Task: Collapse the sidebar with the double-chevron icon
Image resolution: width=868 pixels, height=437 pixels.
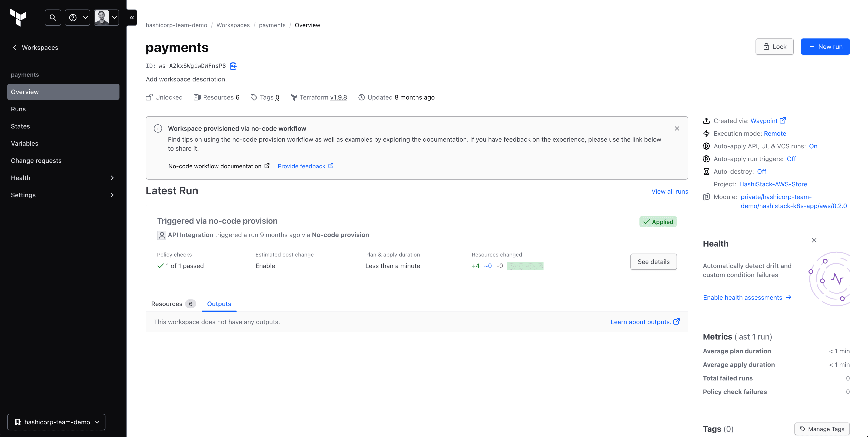Action: coord(131,17)
